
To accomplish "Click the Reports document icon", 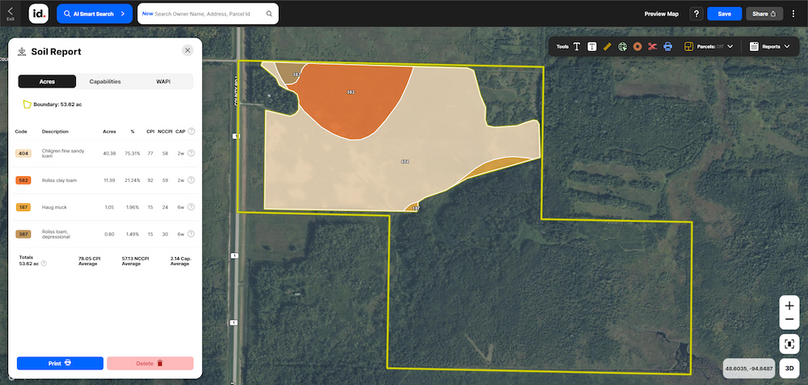I will pyautogui.click(x=754, y=46).
